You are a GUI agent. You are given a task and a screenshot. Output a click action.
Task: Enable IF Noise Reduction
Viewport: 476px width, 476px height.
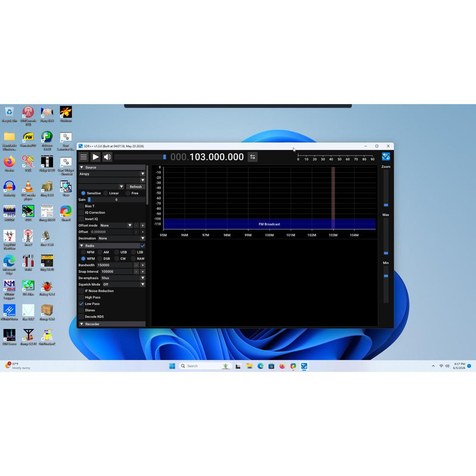(82, 291)
